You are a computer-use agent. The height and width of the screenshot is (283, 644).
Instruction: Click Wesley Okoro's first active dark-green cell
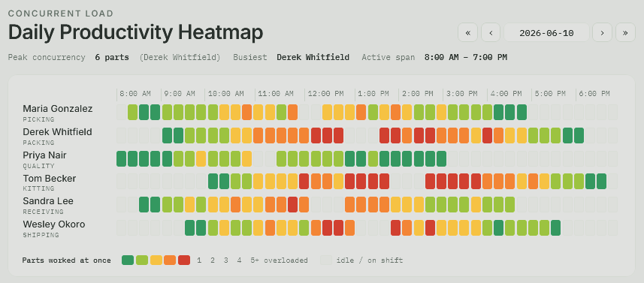click(190, 227)
